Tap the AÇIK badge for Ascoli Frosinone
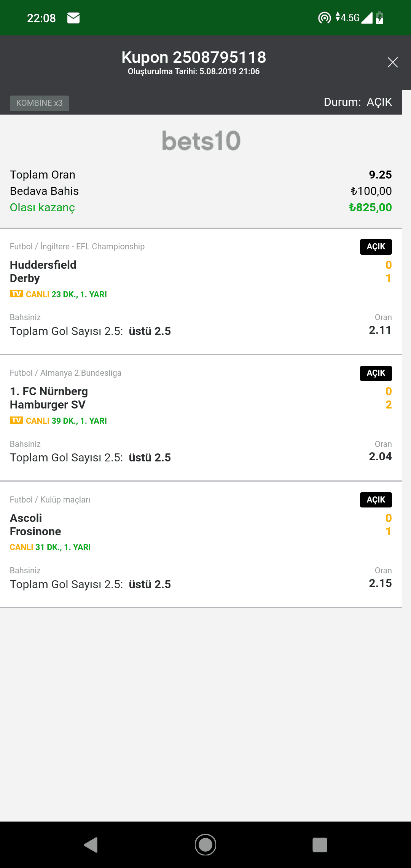 tap(376, 500)
